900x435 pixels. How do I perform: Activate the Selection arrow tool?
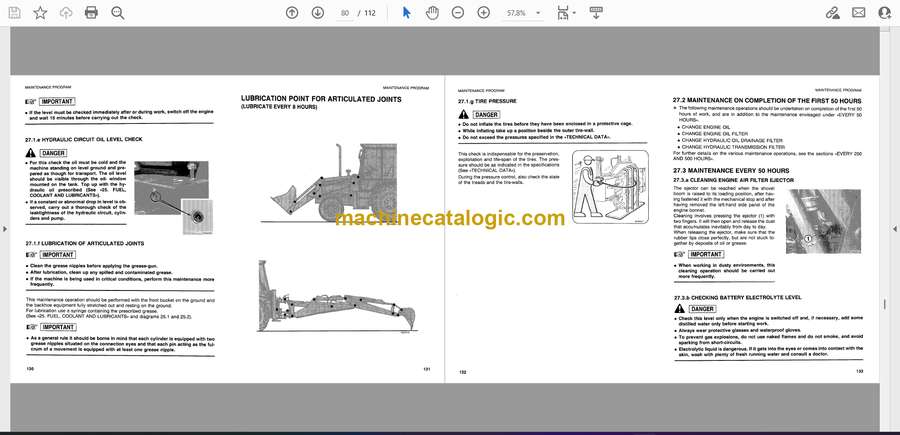click(x=406, y=13)
